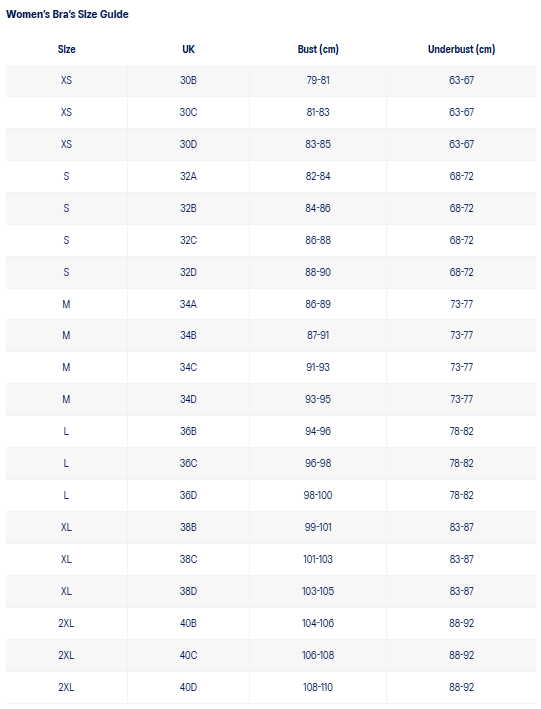
Task: Click the 30C UK size cell
Action: pyautogui.click(x=188, y=112)
